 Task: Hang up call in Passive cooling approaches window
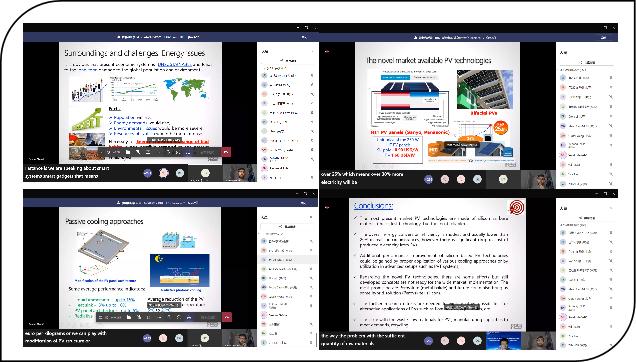(x=227, y=317)
